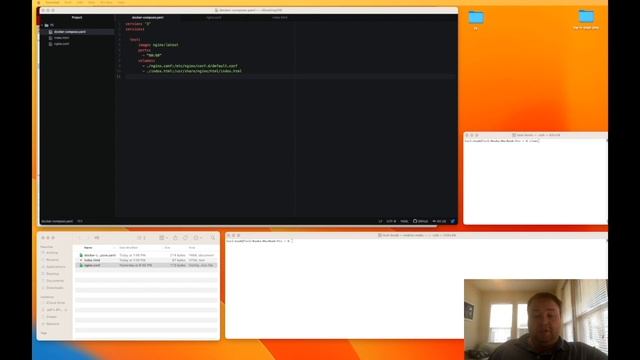Click the blue update icon in the status bar
Screen dimensions: 640x360
point(453,221)
